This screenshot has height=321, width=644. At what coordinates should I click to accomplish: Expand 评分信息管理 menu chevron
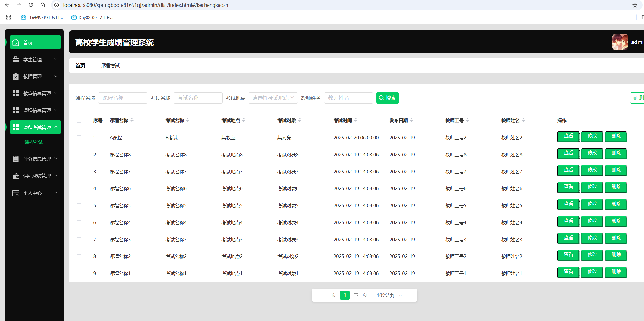pyautogui.click(x=56, y=159)
